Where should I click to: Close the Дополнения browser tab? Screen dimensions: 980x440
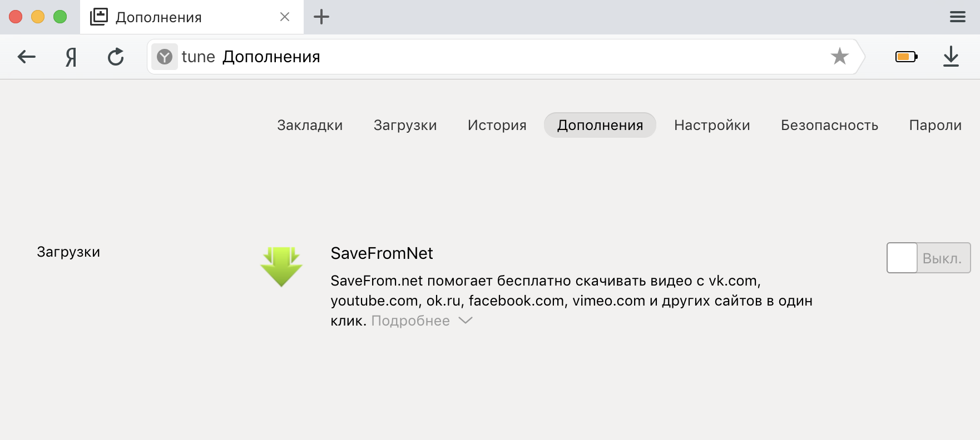285,17
